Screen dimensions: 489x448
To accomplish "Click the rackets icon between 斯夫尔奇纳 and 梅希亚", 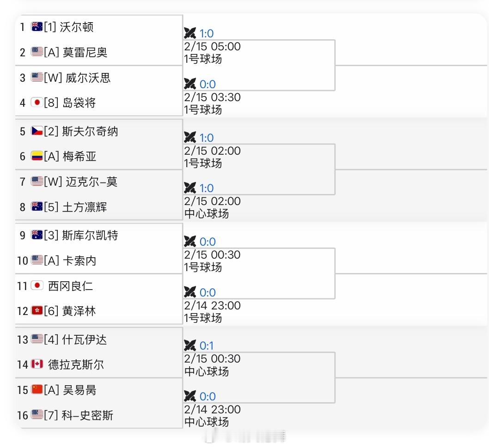I will (190, 138).
